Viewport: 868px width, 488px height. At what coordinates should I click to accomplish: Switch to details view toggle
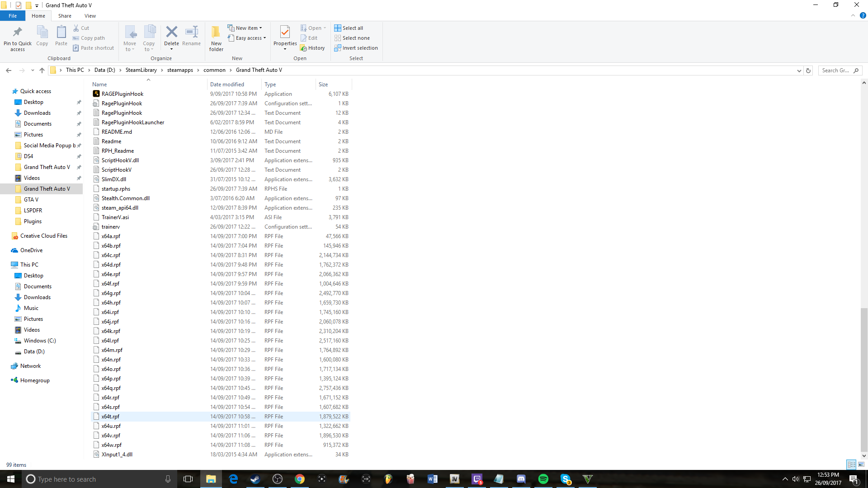click(x=851, y=465)
